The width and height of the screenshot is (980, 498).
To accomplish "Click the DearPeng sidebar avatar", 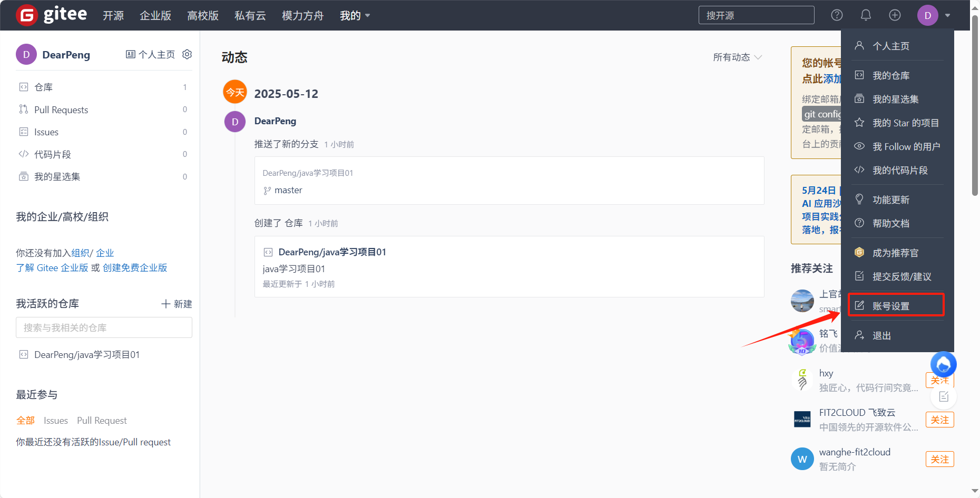I will (x=26, y=54).
